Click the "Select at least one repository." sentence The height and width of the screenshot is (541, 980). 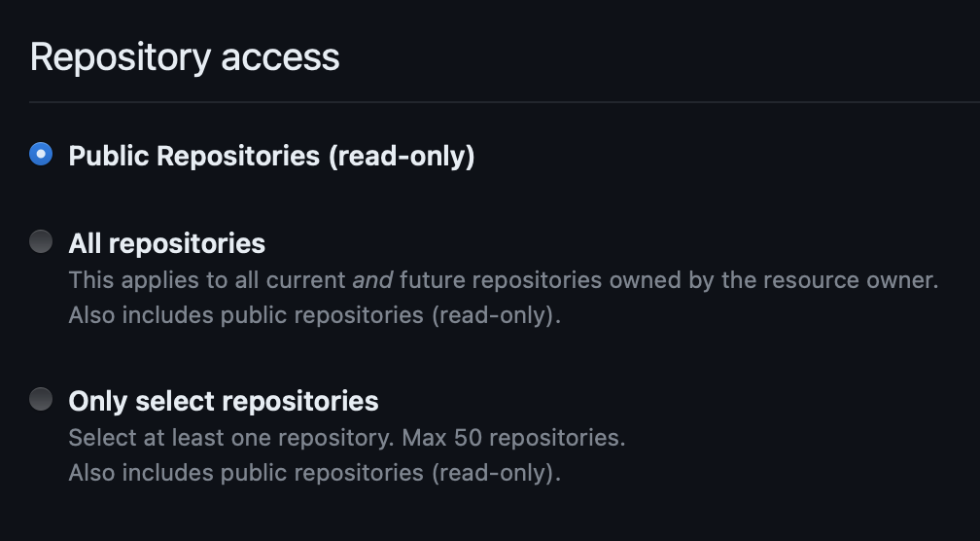click(x=230, y=438)
